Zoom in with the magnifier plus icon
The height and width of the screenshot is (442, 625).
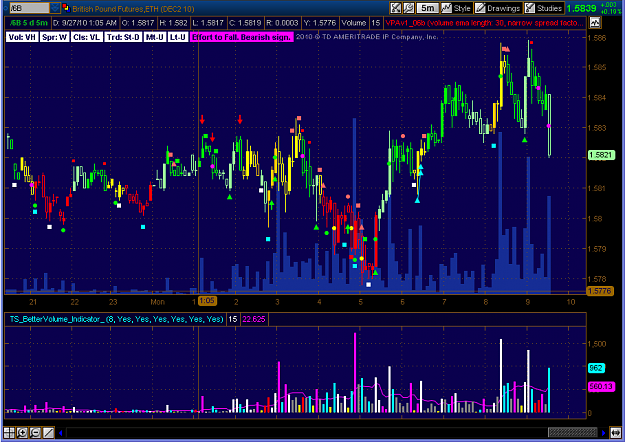(x=22, y=432)
